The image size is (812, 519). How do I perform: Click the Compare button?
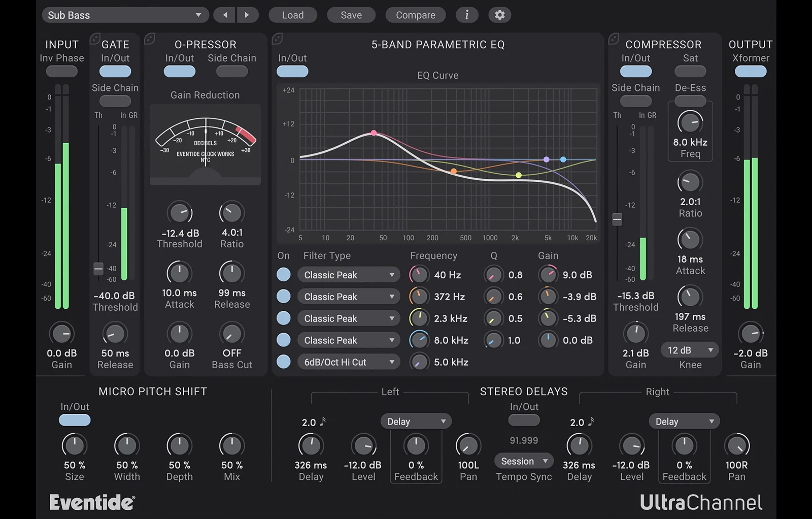[416, 15]
